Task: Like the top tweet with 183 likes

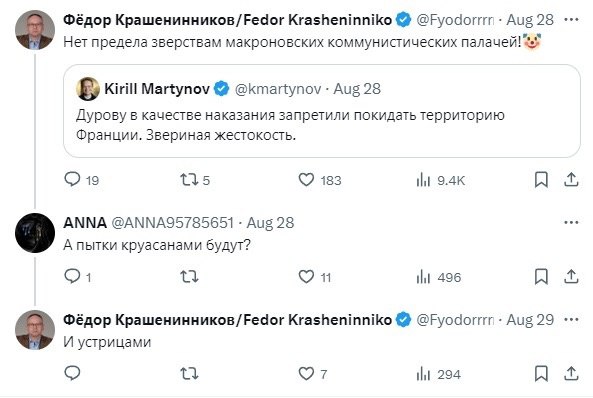Action: pyautogui.click(x=320, y=180)
